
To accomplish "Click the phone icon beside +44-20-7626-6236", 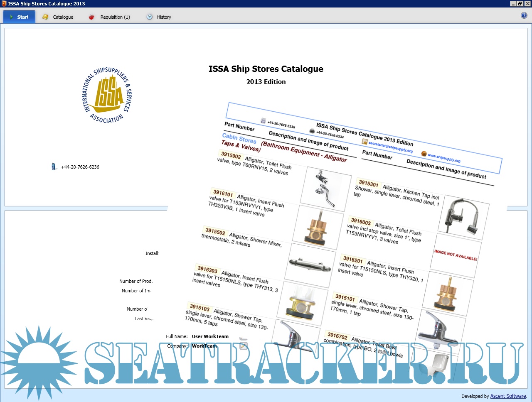I will [54, 167].
